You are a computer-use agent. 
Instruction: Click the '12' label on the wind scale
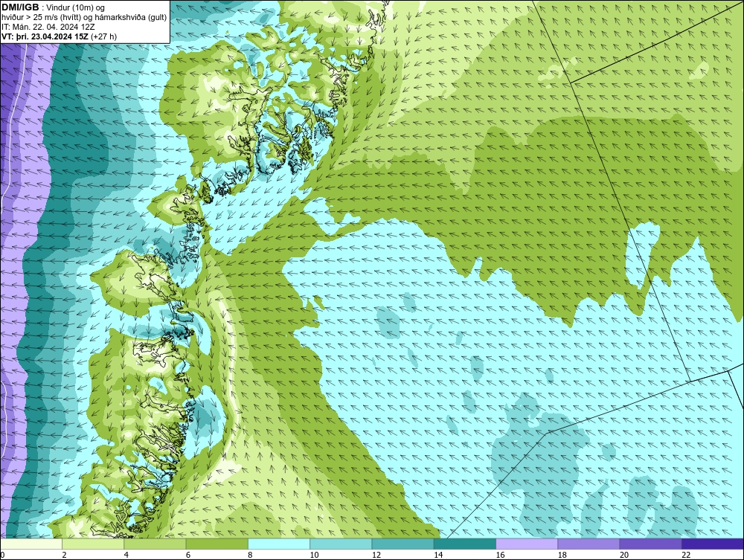pos(376,556)
